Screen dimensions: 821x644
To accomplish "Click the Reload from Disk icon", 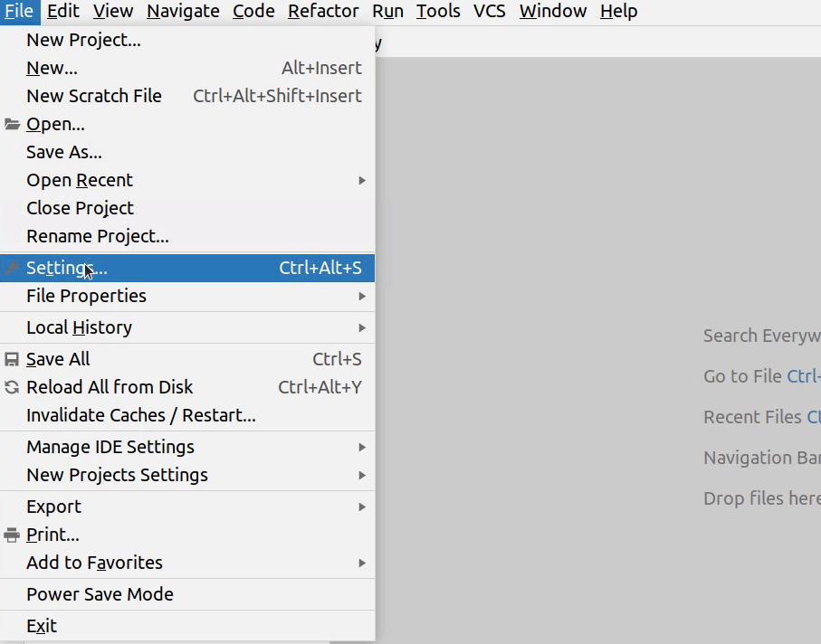I will click(x=12, y=387).
